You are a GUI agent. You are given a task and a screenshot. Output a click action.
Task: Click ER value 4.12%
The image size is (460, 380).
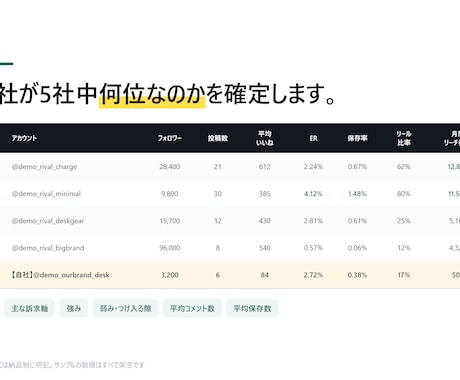(x=313, y=194)
